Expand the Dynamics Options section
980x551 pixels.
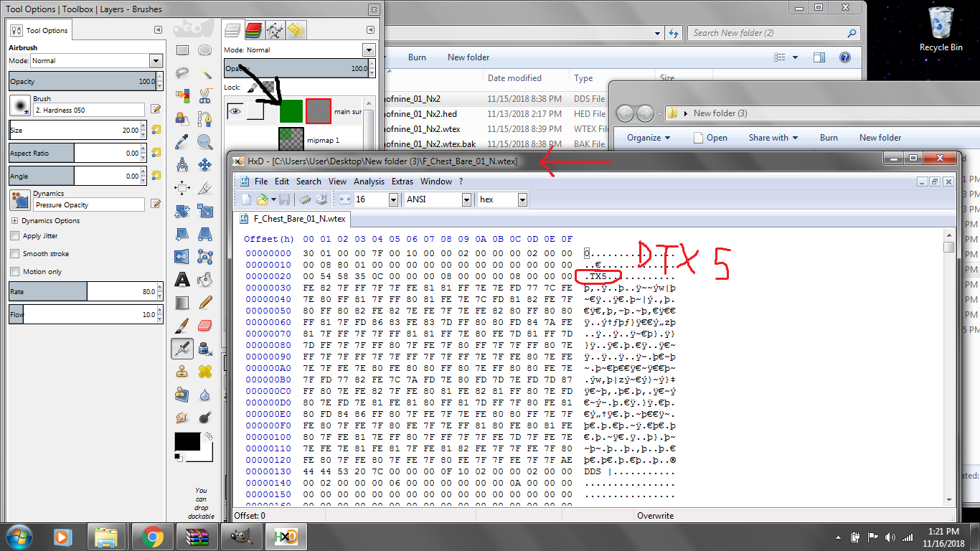click(14, 221)
